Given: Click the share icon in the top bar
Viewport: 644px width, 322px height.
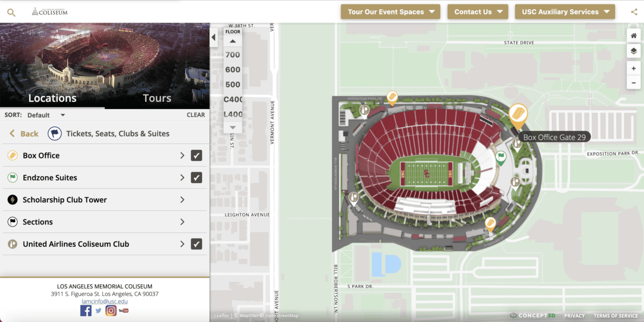Looking at the screenshot, I should pos(634,11).
